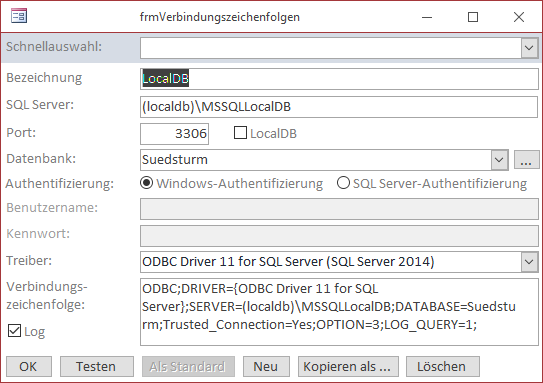This screenshot has width=543, height=383.
Task: Click the Authentifizierung: label
Action: pos(60,184)
